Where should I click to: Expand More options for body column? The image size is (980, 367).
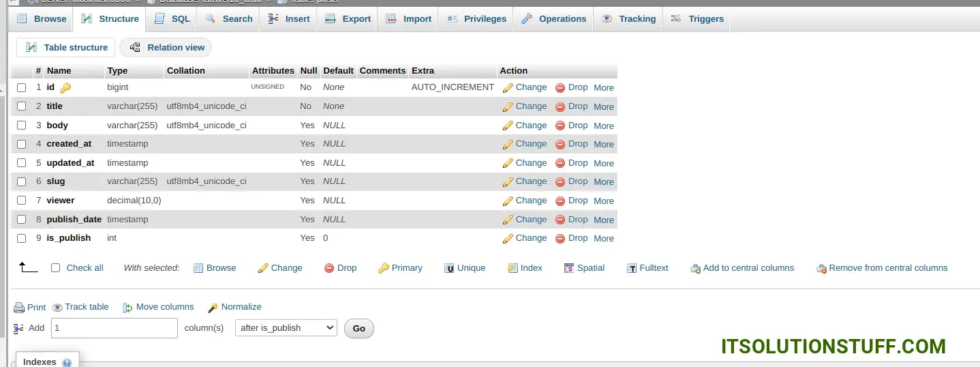click(604, 126)
